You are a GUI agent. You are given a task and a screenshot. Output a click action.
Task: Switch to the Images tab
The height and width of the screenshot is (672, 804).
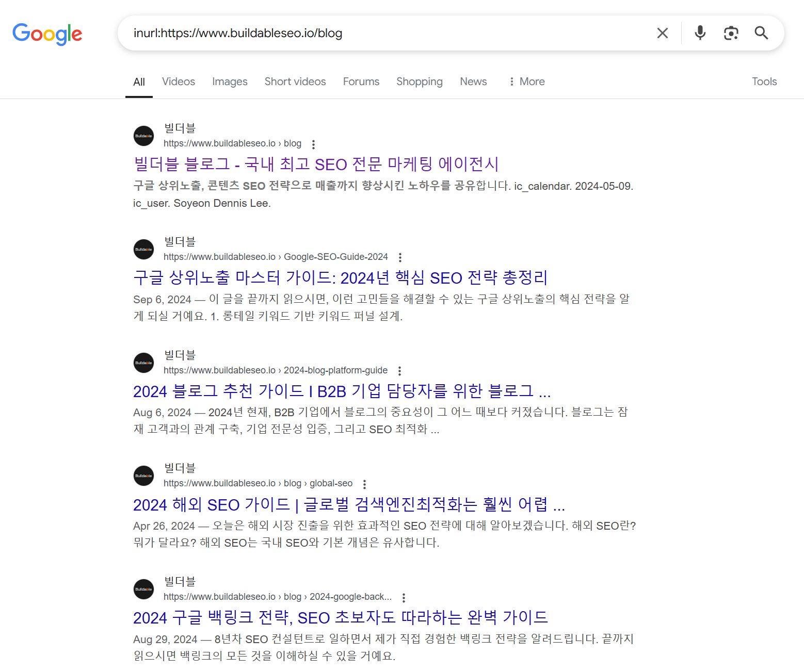coord(230,81)
